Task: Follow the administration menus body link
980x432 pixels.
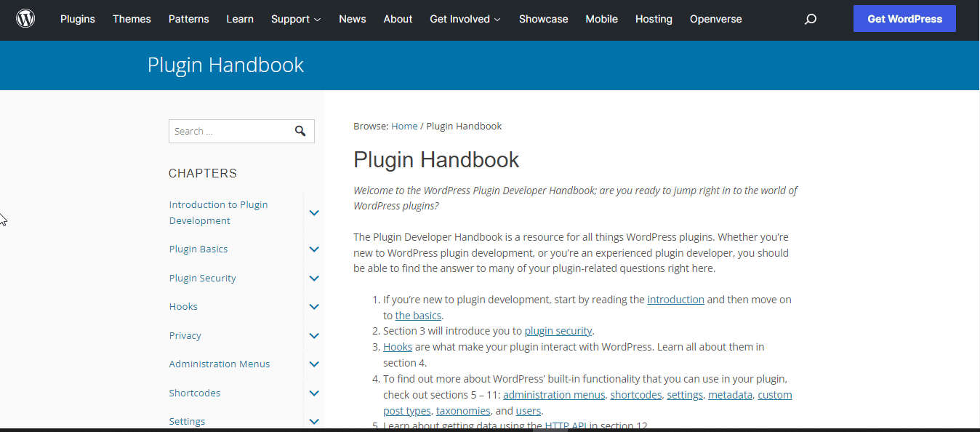Action: 554,395
